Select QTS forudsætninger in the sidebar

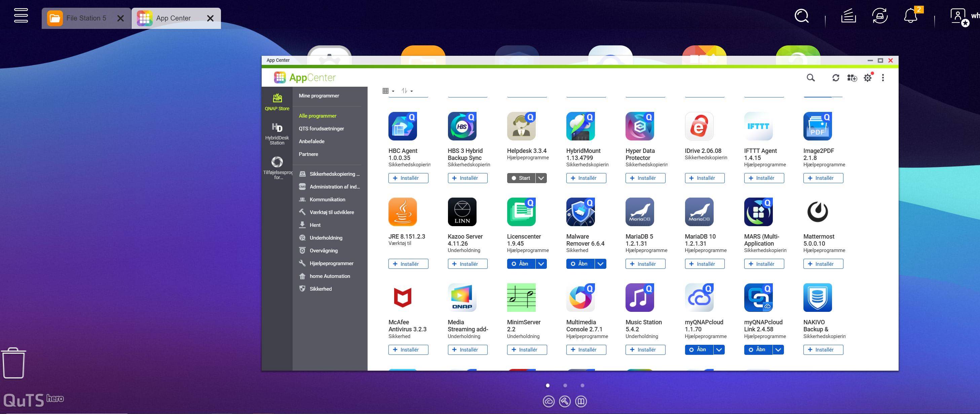pos(321,128)
